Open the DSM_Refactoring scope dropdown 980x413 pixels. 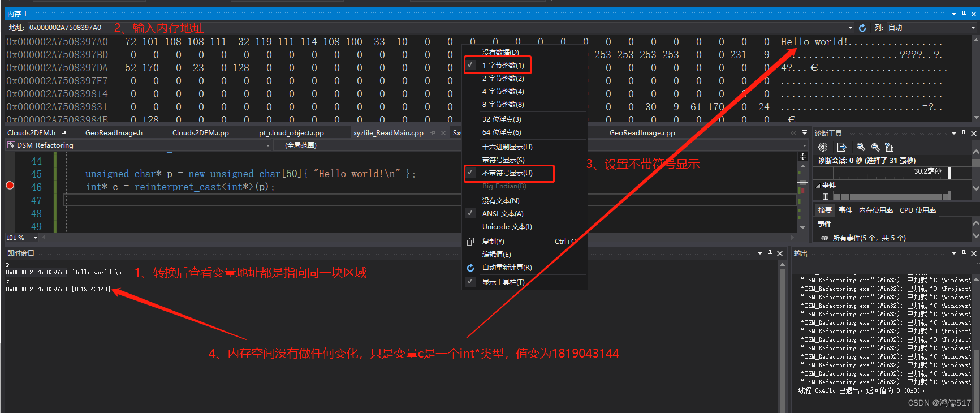268,145
